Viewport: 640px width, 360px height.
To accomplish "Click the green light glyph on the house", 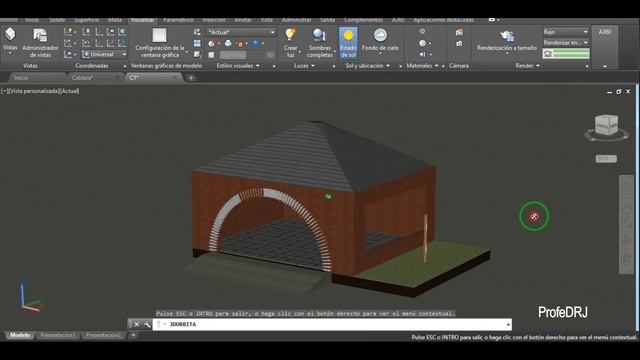I will coord(328,196).
